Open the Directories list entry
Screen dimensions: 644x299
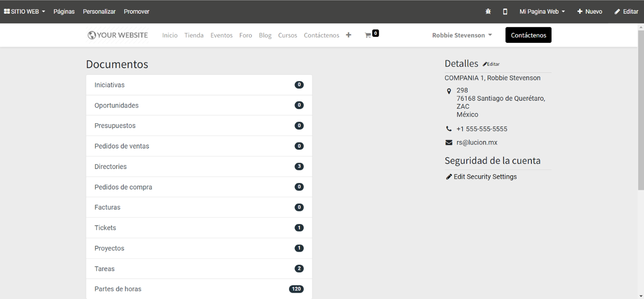click(199, 166)
